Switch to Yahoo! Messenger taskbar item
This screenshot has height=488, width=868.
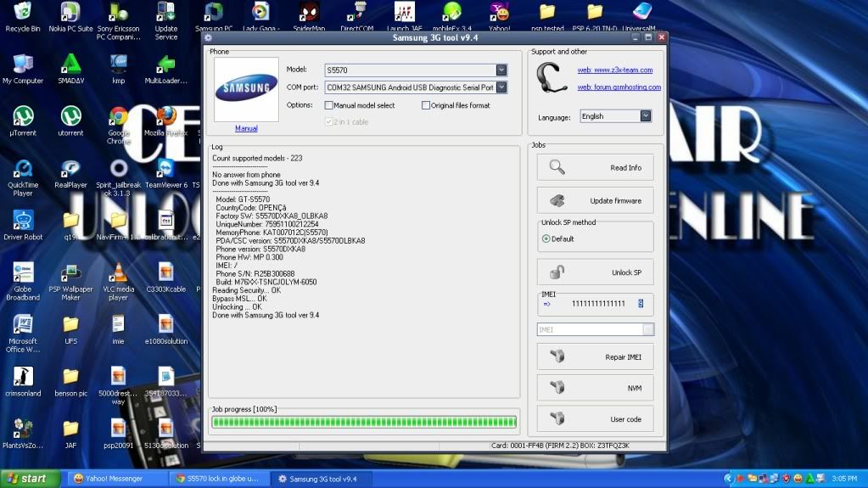(x=115, y=479)
